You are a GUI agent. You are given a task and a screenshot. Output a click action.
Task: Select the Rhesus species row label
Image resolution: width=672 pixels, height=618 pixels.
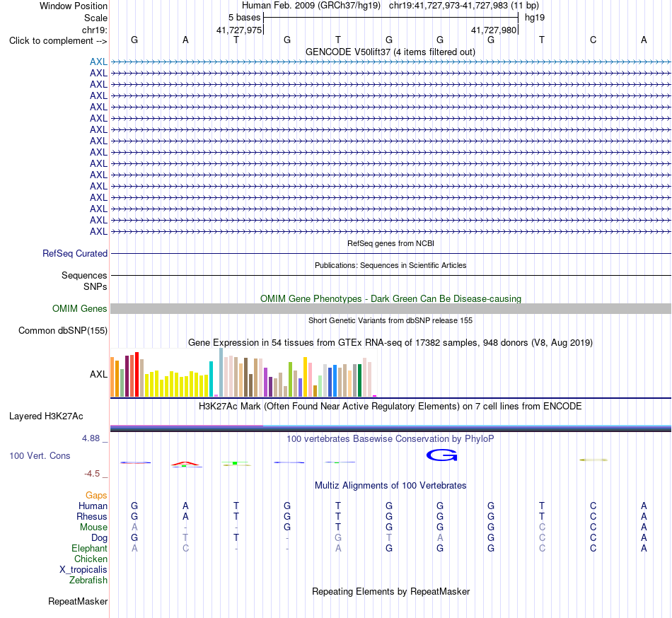[92, 516]
